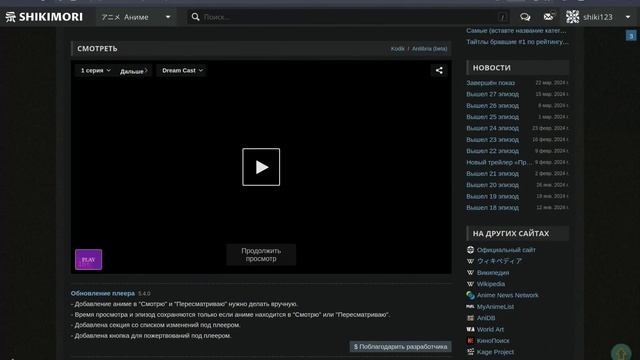Open the Wikipedia link
640x360 pixels.
[x=491, y=284]
